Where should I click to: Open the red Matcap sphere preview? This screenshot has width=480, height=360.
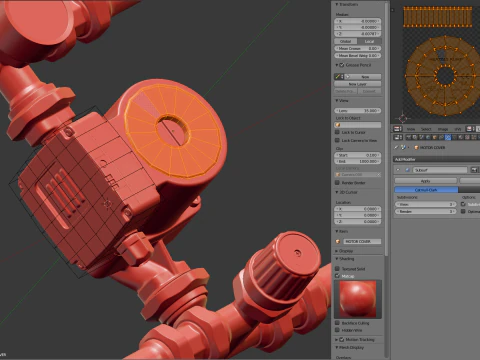click(x=358, y=299)
